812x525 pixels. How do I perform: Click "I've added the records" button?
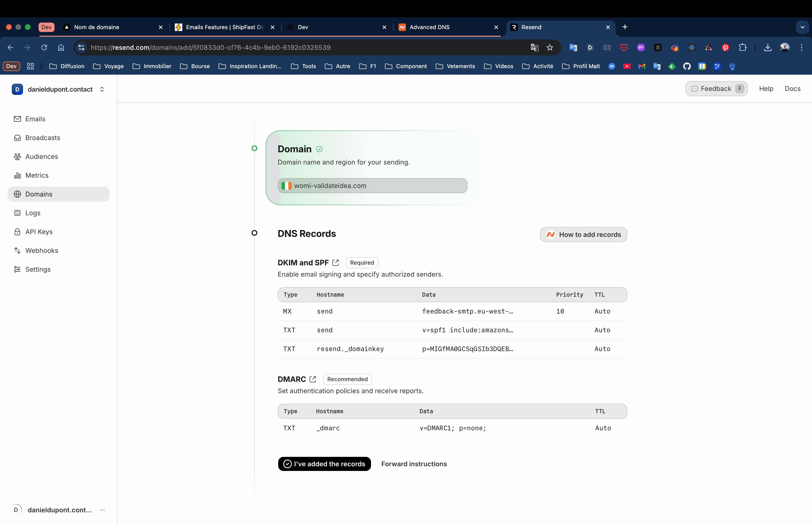324,464
